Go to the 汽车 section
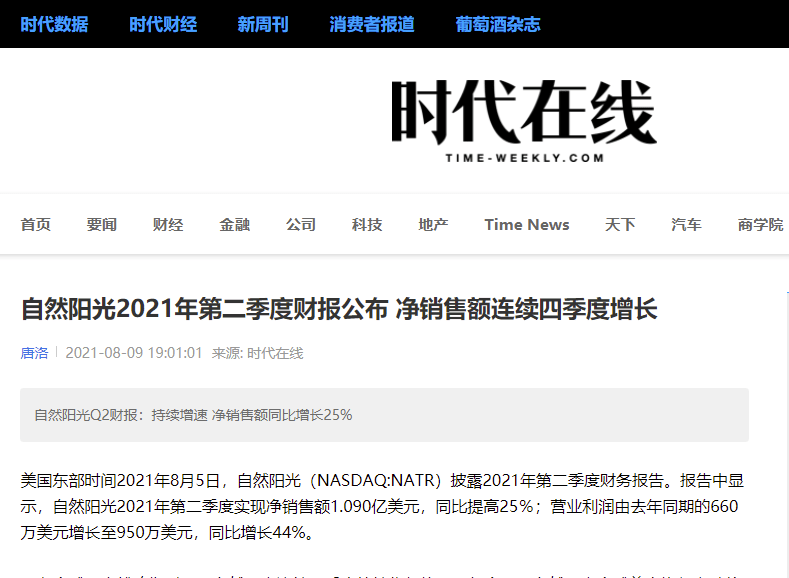This screenshot has height=578, width=789. tap(686, 225)
